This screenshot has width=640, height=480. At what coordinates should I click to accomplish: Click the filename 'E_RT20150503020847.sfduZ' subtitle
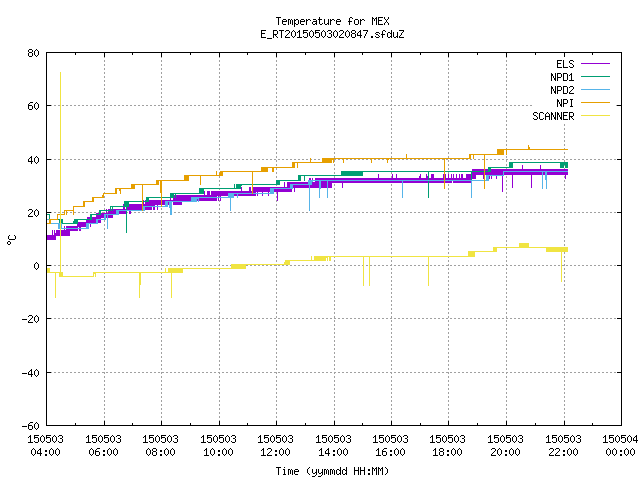pos(332,34)
